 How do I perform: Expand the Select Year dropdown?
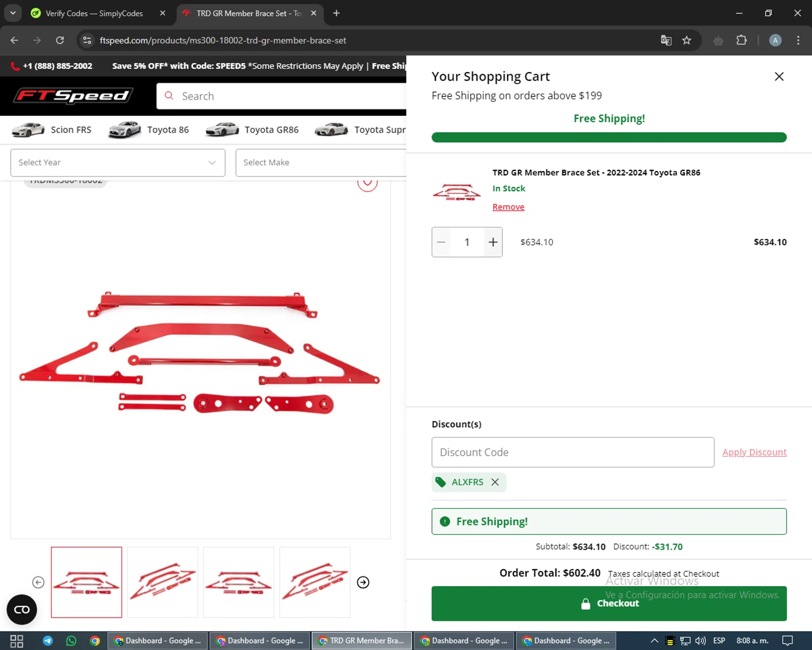[x=117, y=162]
